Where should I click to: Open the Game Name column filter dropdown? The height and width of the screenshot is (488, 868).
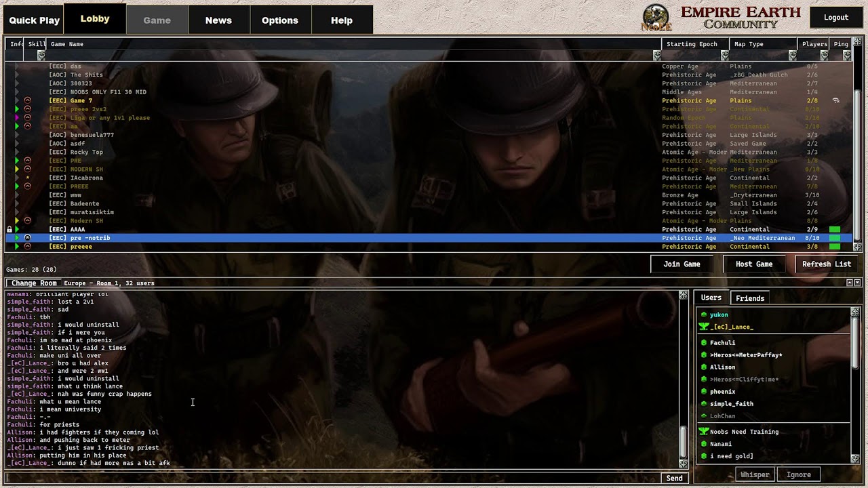pos(656,55)
